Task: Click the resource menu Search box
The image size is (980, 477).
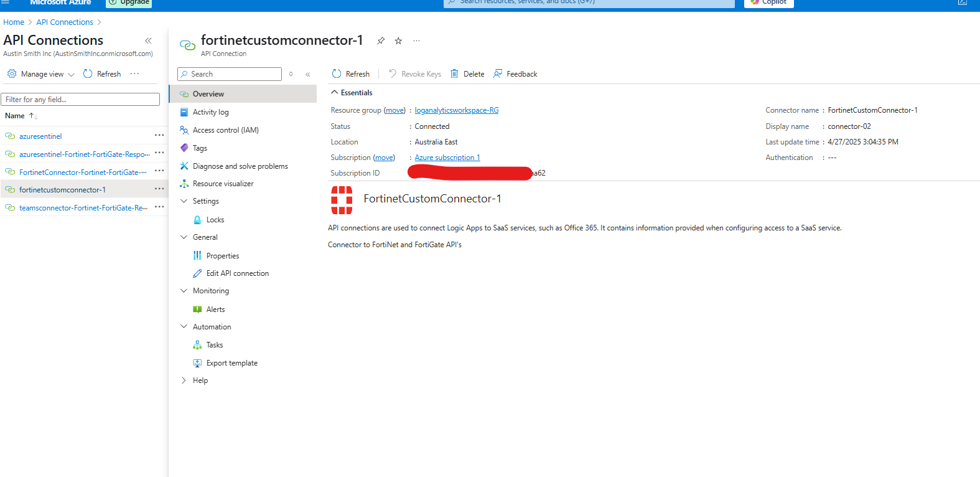Action: pos(230,74)
